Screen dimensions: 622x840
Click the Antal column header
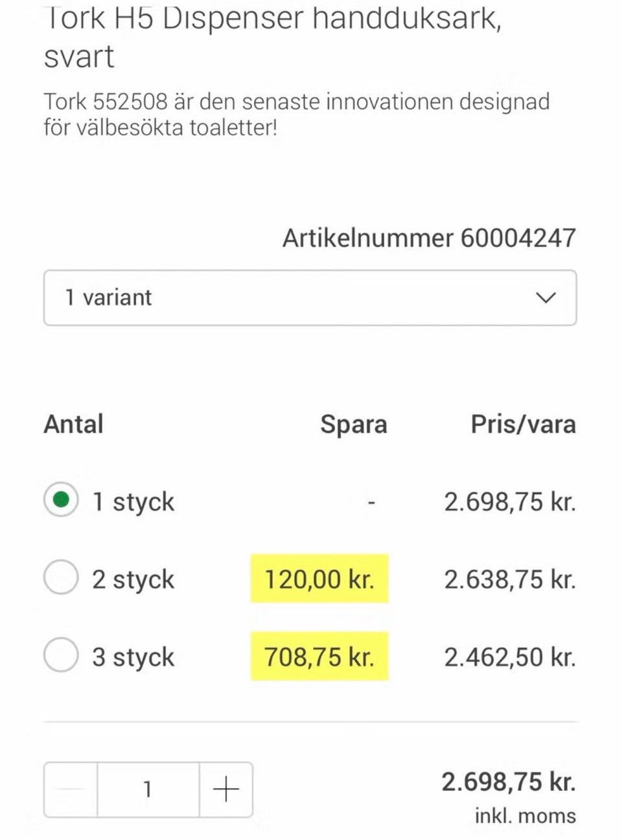click(73, 425)
